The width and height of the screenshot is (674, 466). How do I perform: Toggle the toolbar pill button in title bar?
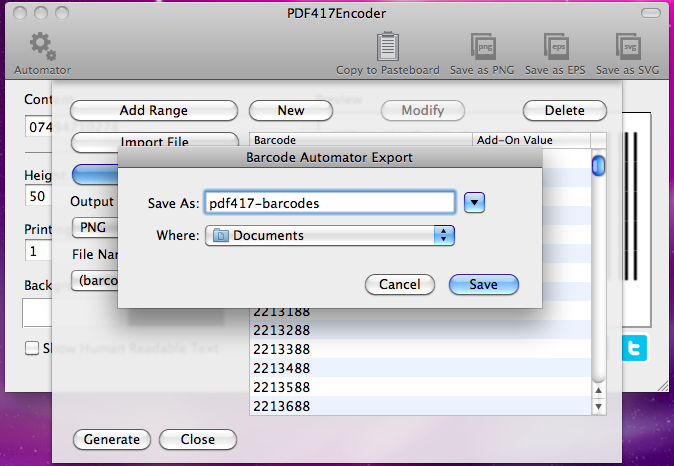coord(650,13)
